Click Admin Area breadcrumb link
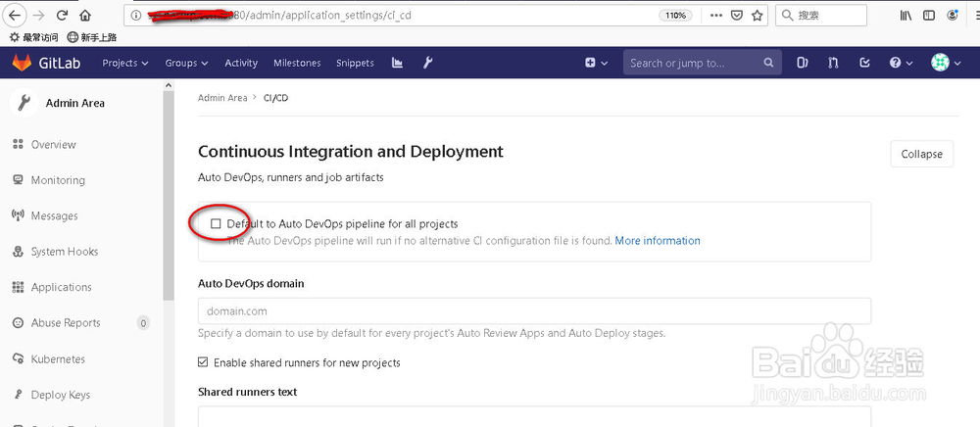 pos(222,98)
